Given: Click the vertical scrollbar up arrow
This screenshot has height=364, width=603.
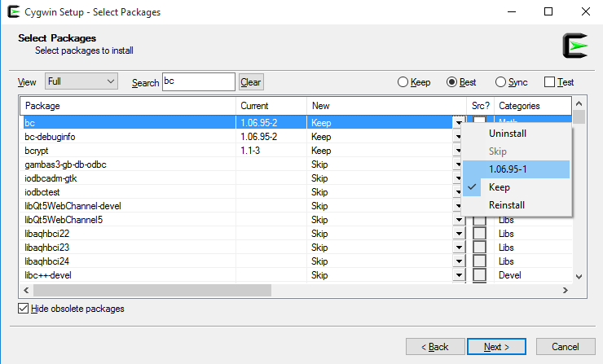Looking at the screenshot, I should pyautogui.click(x=579, y=103).
